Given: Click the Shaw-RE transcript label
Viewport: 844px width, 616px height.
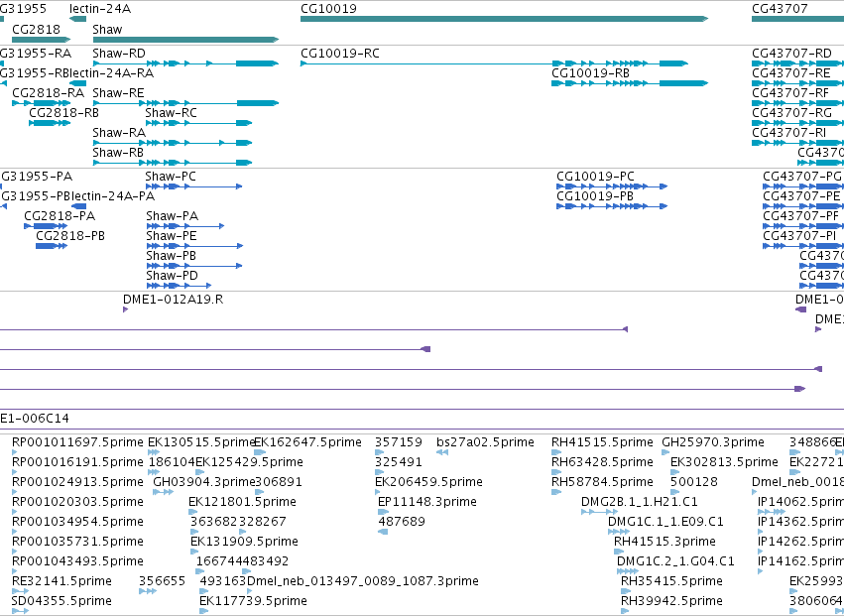Looking at the screenshot, I should coord(118,93).
